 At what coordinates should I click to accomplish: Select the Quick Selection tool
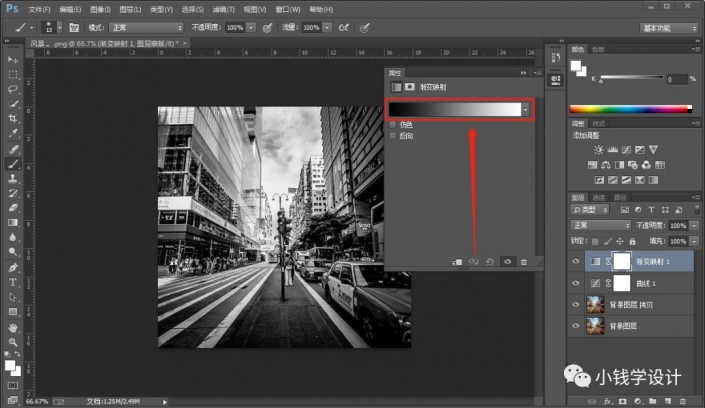(13, 104)
